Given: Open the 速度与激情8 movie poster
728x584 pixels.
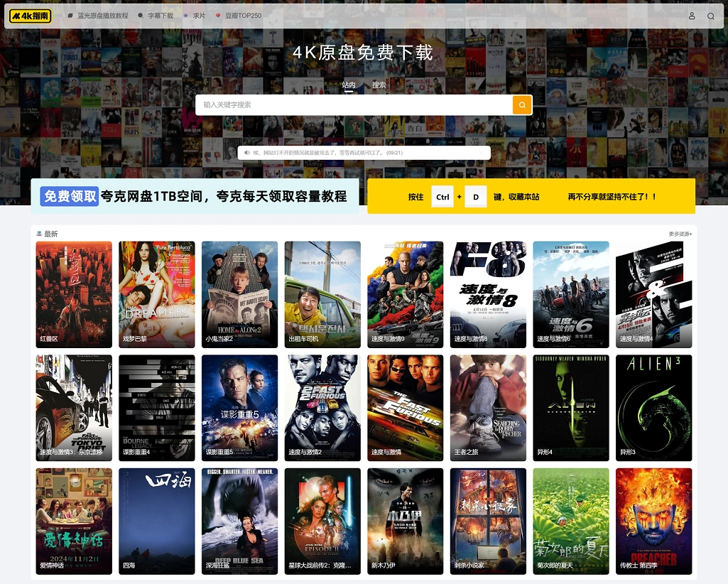Looking at the screenshot, I should click(x=488, y=293).
